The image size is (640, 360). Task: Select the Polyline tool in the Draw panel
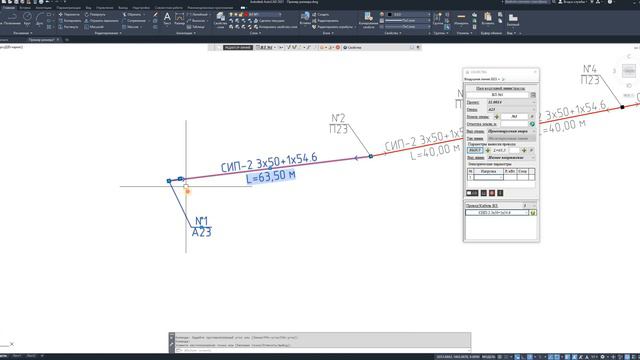(11, 19)
